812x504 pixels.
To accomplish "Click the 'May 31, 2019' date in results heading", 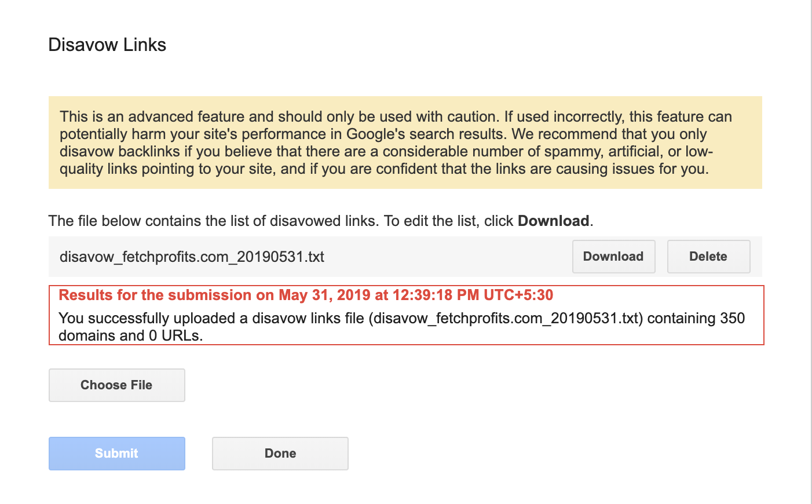I will point(324,295).
